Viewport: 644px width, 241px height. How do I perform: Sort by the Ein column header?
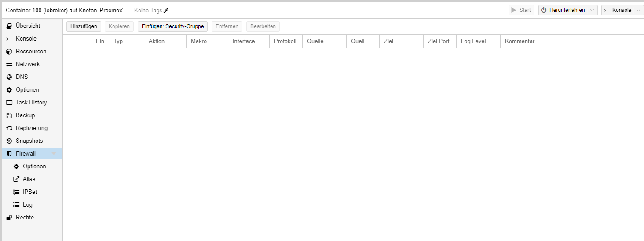100,41
